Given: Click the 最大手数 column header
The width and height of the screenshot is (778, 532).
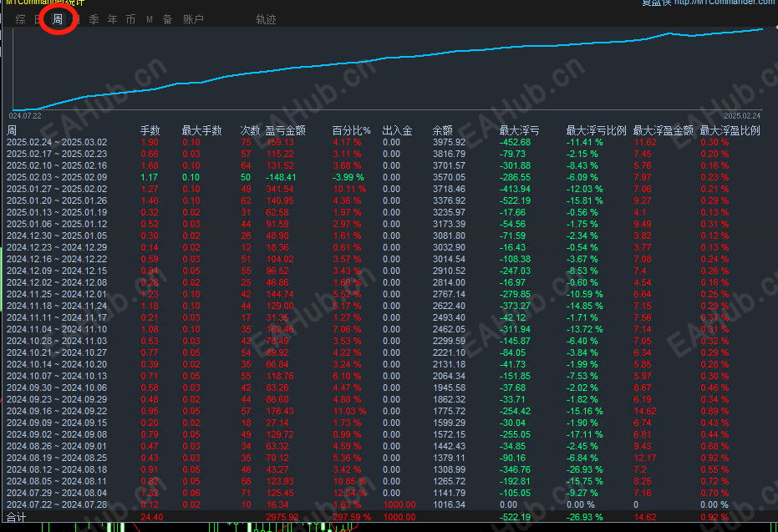Looking at the screenshot, I should coord(201,130).
